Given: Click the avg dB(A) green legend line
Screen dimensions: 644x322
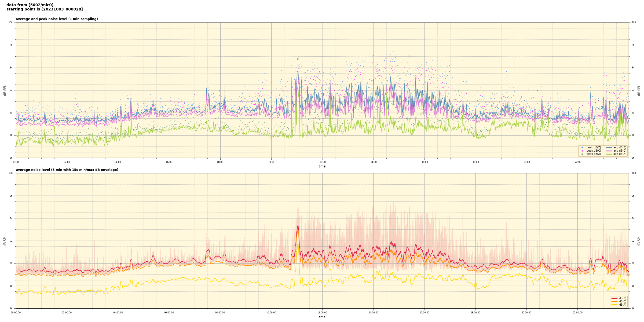Looking at the screenshot, I should (609, 154).
